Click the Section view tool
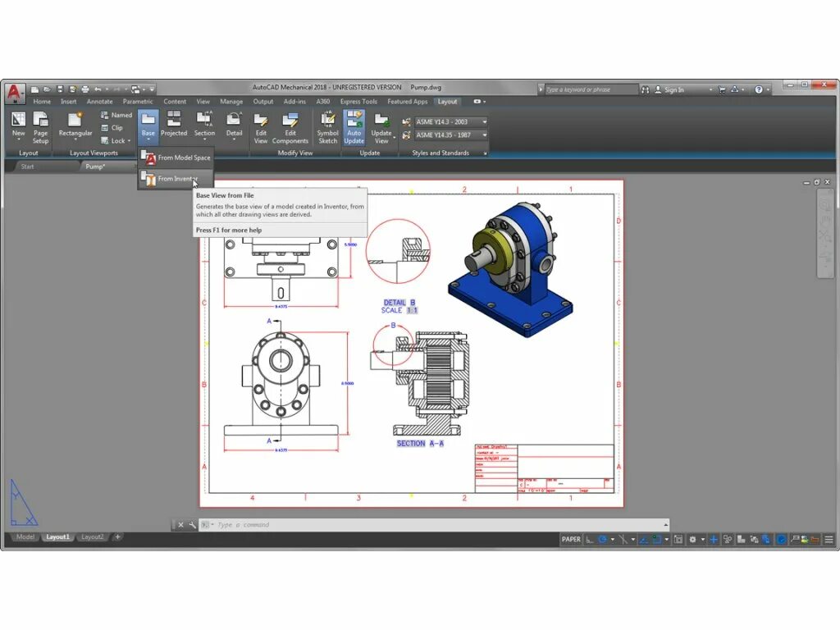Screen dimensions: 840x630 pos(204,126)
